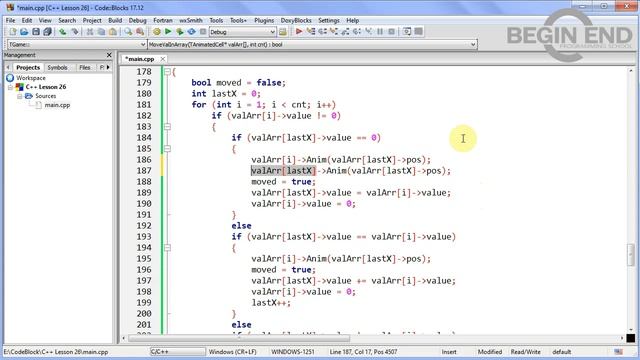Click the Cut icon in toolbar
Viewport: 640px width, 360px height.
click(89, 31)
